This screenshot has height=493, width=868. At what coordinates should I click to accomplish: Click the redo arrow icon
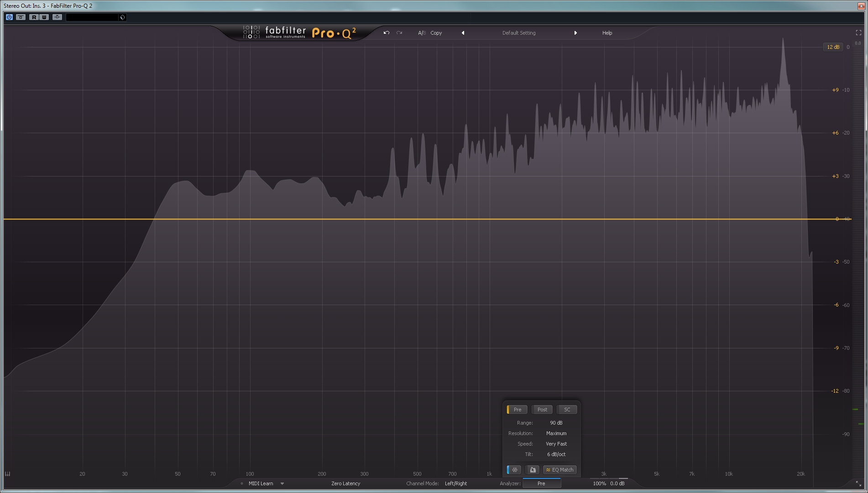(x=399, y=33)
